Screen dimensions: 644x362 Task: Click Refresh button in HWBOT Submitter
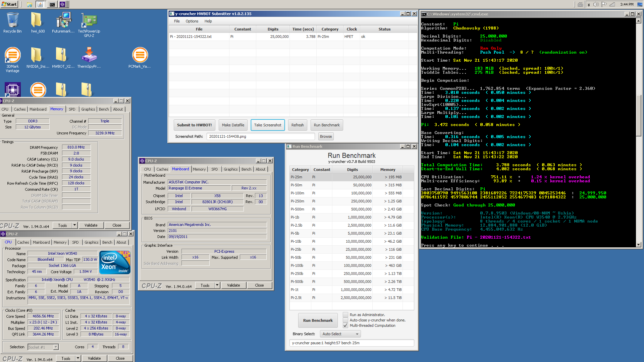(x=298, y=125)
